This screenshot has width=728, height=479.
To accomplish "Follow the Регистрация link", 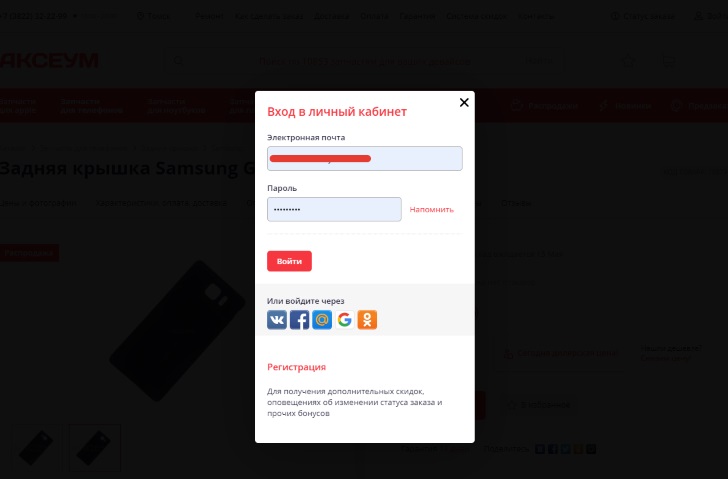I will [296, 367].
